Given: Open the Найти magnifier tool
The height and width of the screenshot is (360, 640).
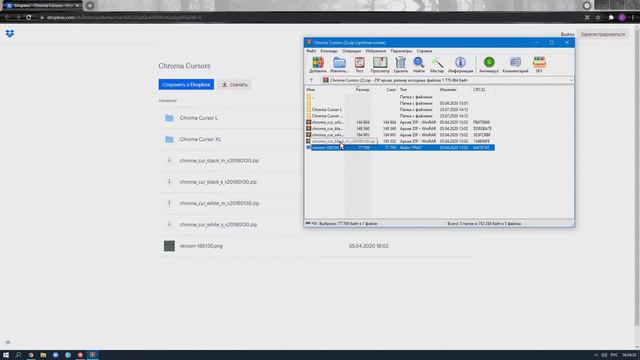Looking at the screenshot, I should click(419, 64).
